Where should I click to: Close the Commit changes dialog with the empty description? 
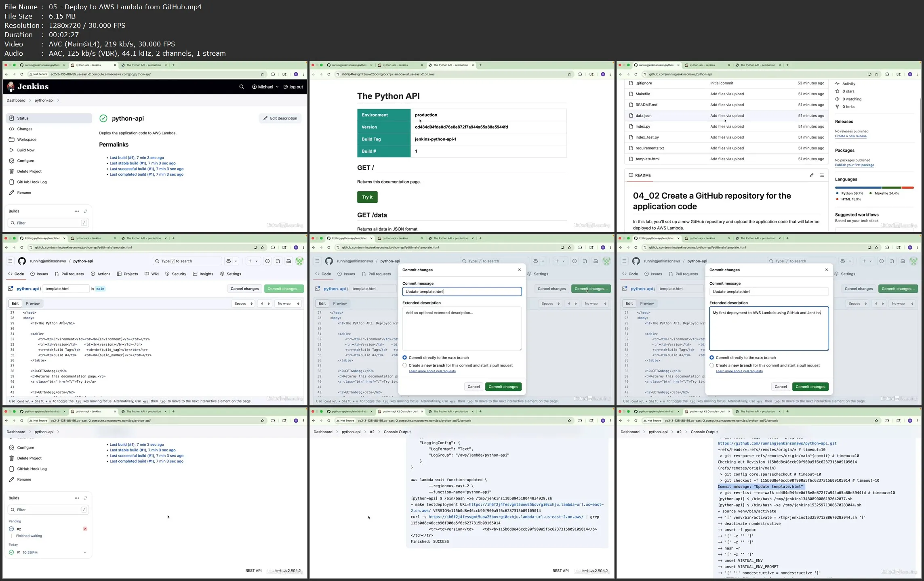[x=520, y=270]
